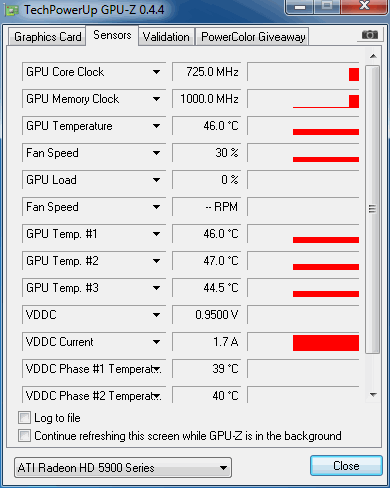Expand the VDDC Current dropdown
The image size is (390, 488).
(x=156, y=342)
